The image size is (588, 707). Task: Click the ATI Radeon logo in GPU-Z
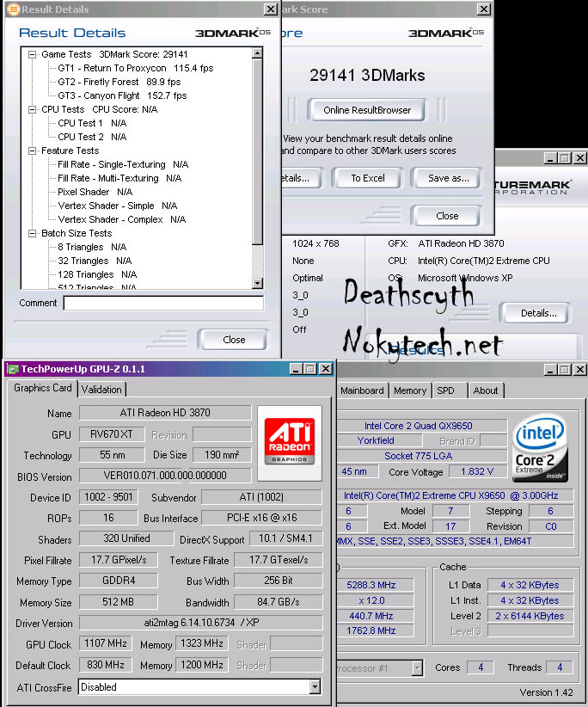(x=289, y=443)
